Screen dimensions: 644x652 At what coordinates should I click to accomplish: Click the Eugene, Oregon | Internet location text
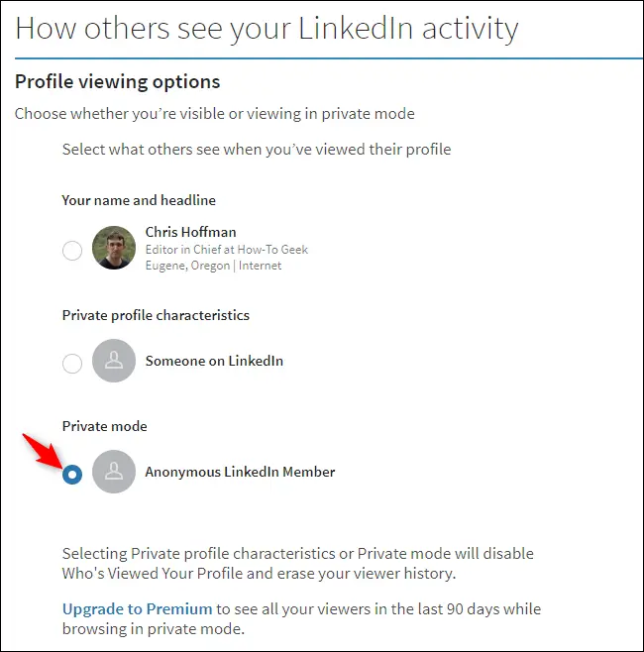coord(213,266)
